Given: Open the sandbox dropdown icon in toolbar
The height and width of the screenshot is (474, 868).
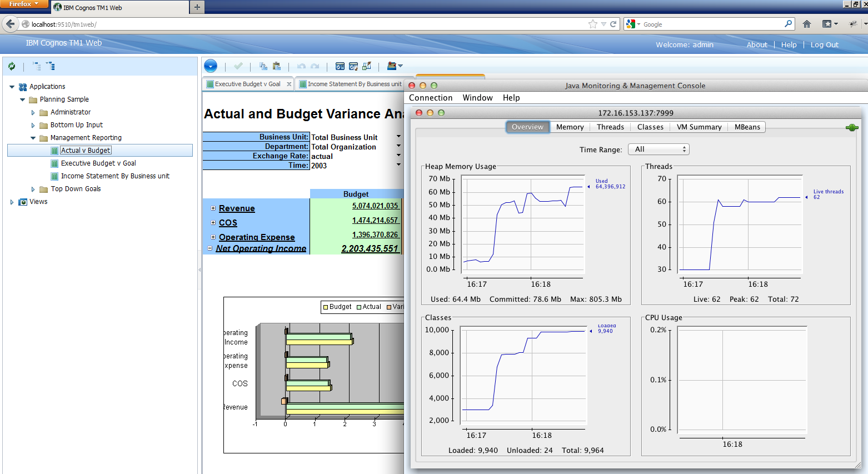Looking at the screenshot, I should point(395,66).
